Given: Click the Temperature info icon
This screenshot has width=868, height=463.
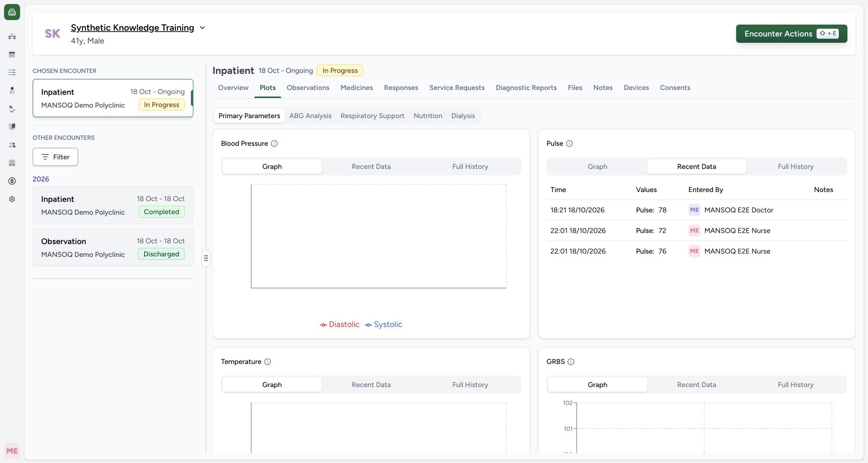Looking at the screenshot, I should tap(268, 361).
